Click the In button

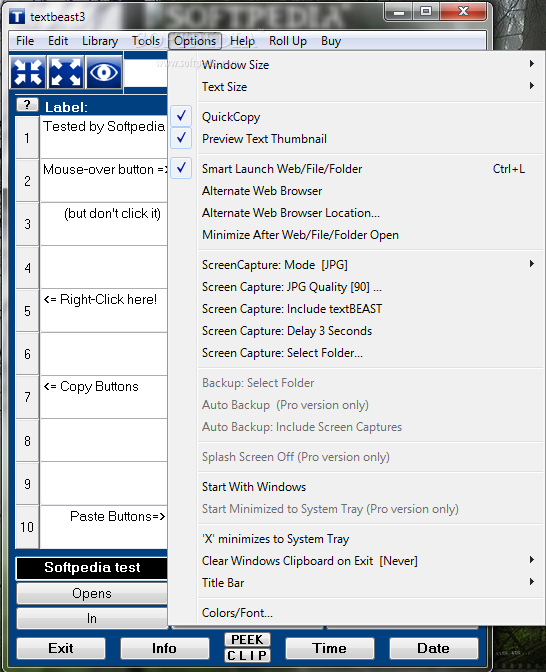click(92, 618)
